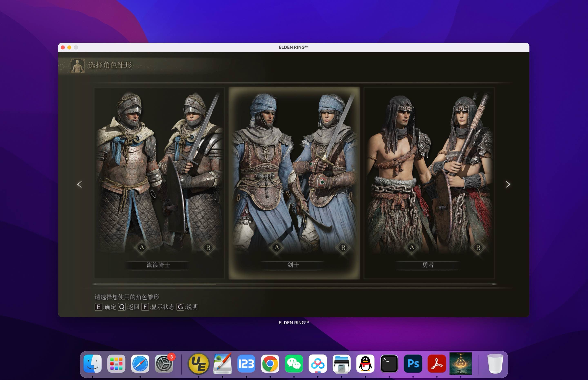588x380 pixels.
Task: Open the Trash in the Dock
Action: pos(495,364)
